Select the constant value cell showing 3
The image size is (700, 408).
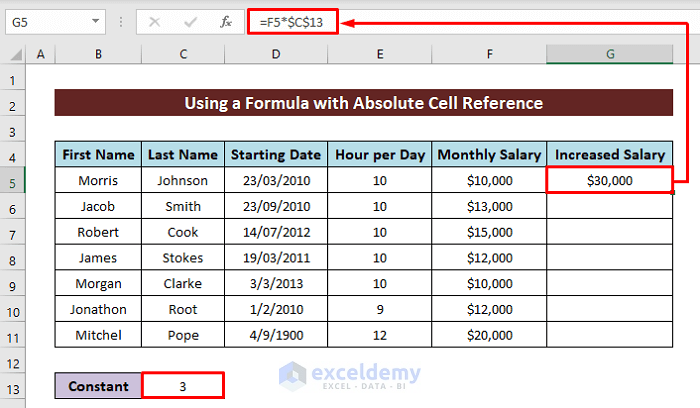pyautogui.click(x=183, y=386)
